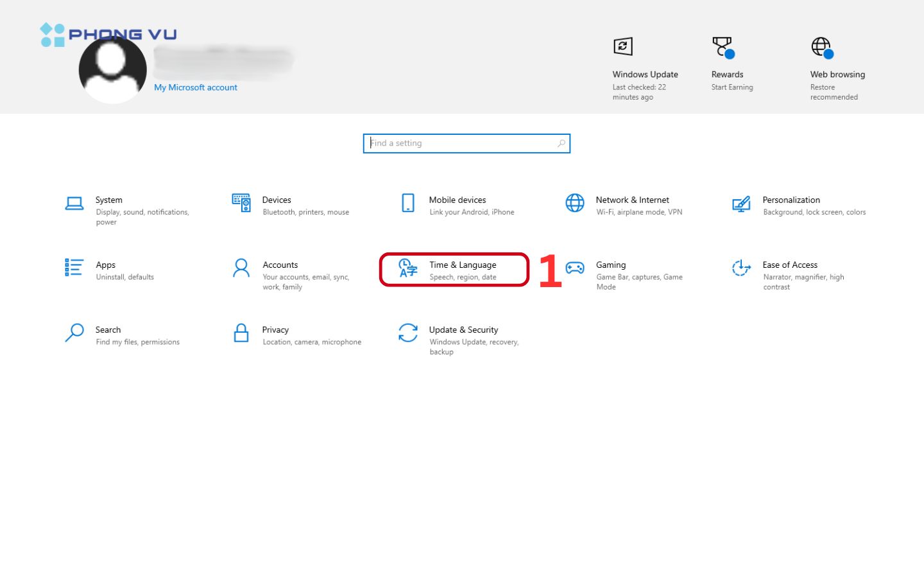
Task: Open System settings laptop icon
Action: (74, 204)
